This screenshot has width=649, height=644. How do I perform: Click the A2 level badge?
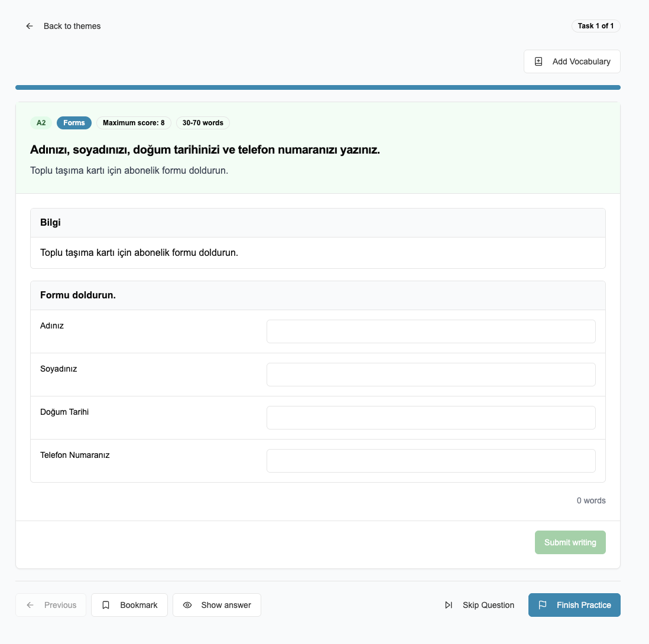(41, 123)
